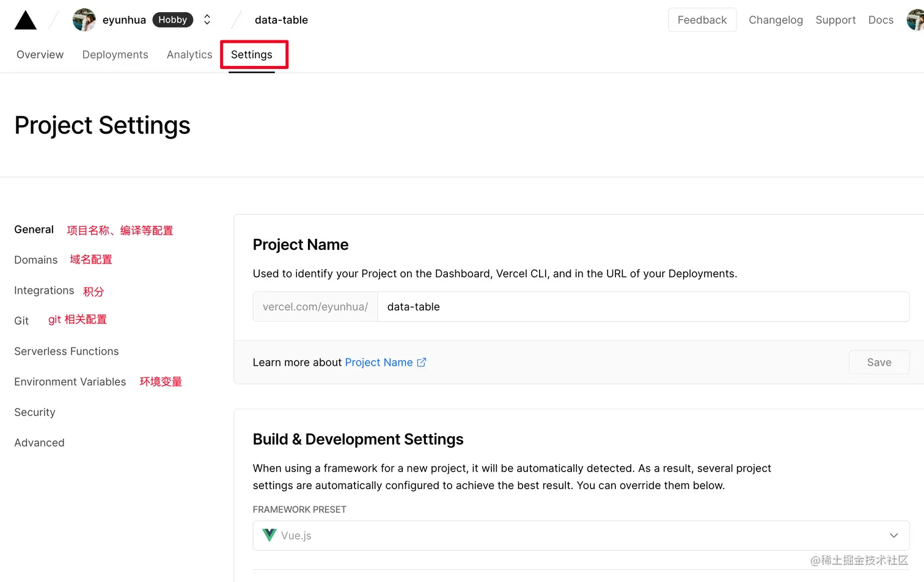The height and width of the screenshot is (582, 924).
Task: Click the eyunhua account name
Action: tap(124, 20)
